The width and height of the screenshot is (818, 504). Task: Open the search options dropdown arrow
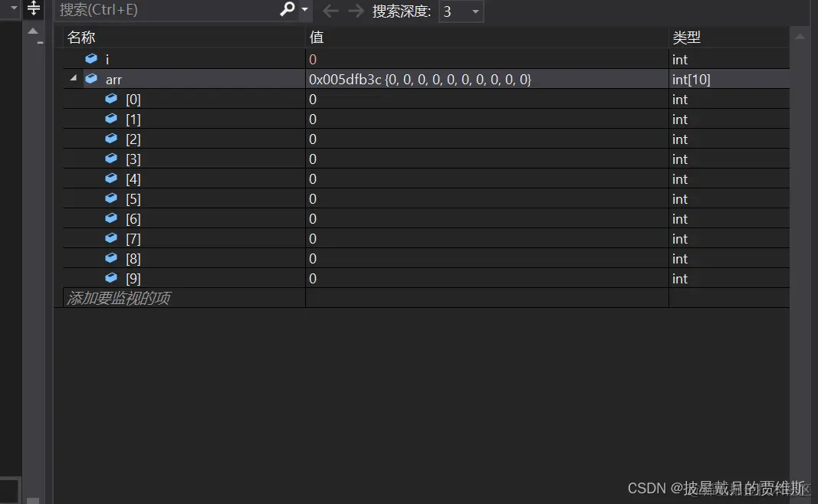coord(304,10)
